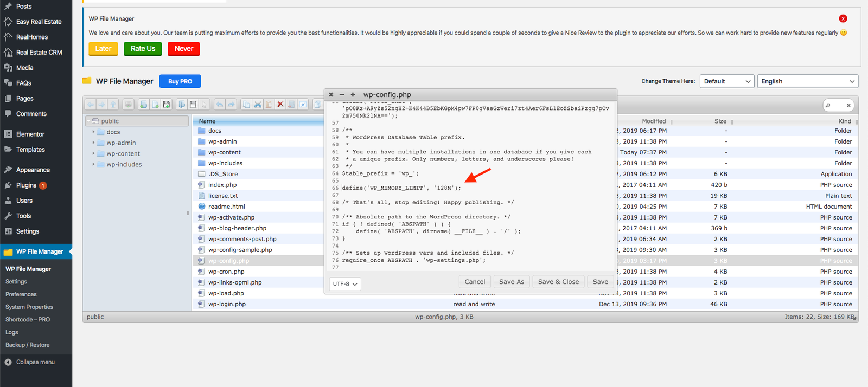Image resolution: width=868 pixels, height=387 pixels.
Task: Expand the wp-admin tree node
Action: coord(93,143)
